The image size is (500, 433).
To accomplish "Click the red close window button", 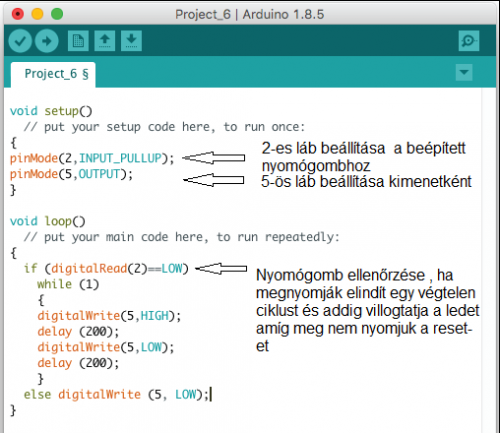I will tap(18, 14).
